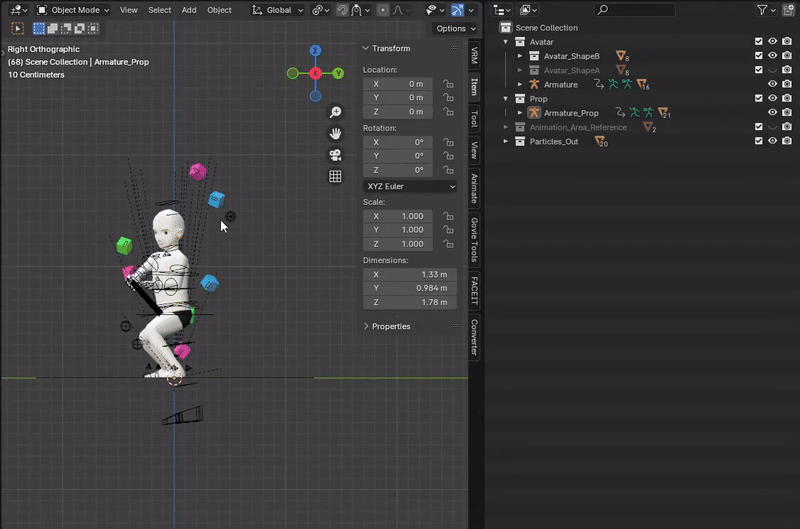Open the Object Mode dropdown
Image resolution: width=800 pixels, height=529 pixels.
(x=75, y=10)
